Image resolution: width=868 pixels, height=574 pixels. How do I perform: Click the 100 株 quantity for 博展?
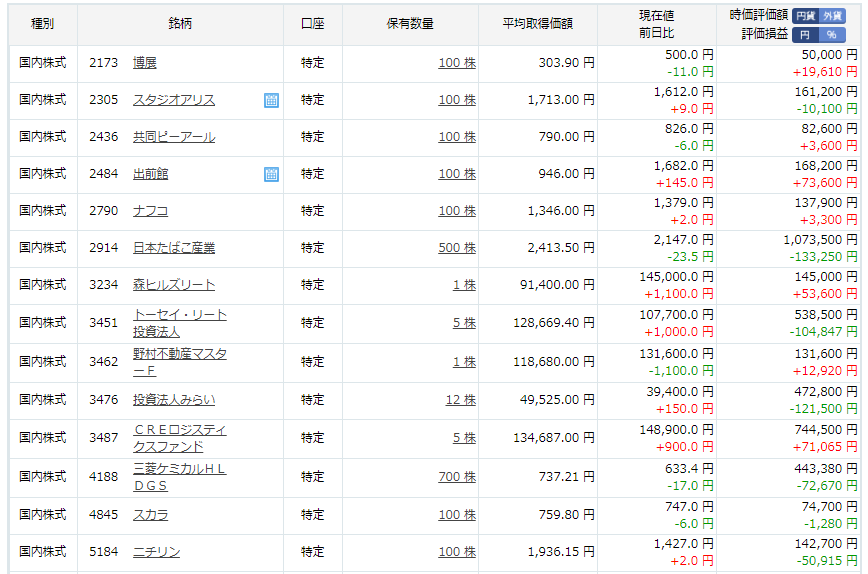click(457, 63)
